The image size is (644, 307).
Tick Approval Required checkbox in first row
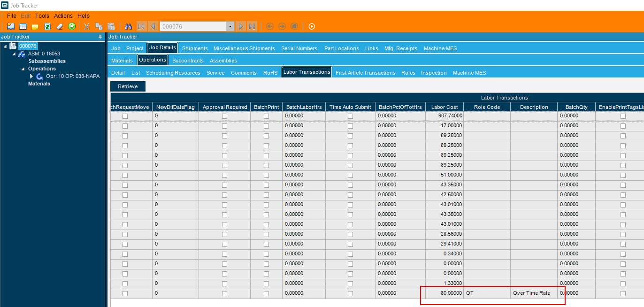(224, 116)
